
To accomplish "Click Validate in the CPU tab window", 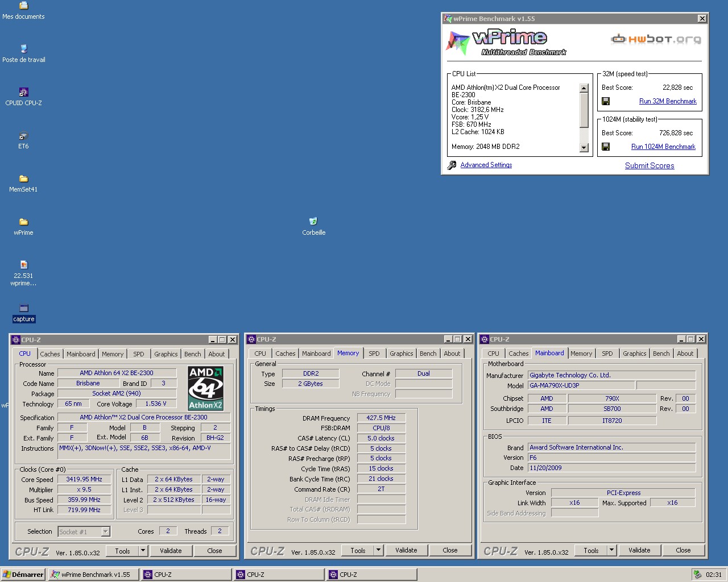I will pos(171,551).
